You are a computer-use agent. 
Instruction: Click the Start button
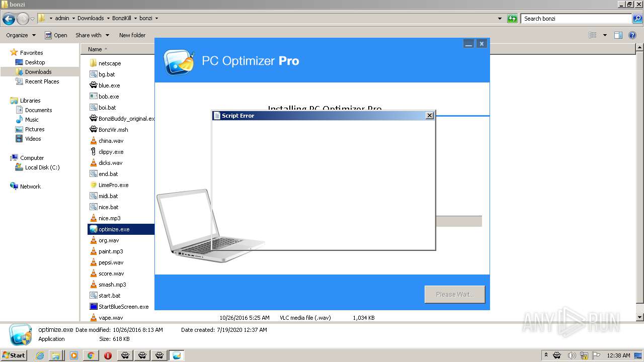pos(14,355)
